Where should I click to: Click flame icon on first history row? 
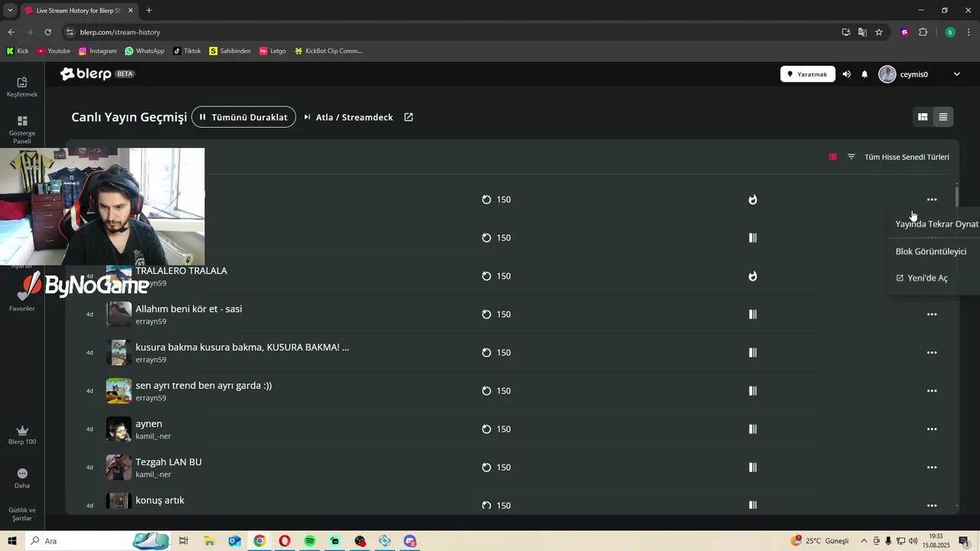click(x=753, y=200)
